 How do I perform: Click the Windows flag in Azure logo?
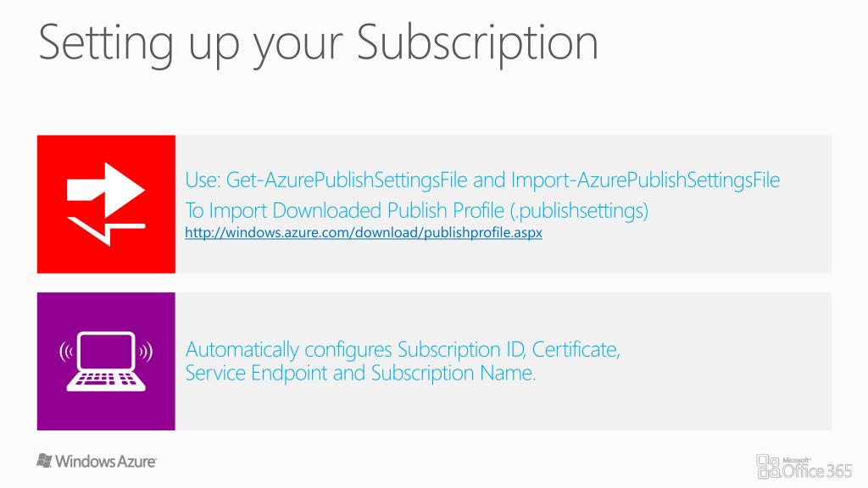coord(44,461)
